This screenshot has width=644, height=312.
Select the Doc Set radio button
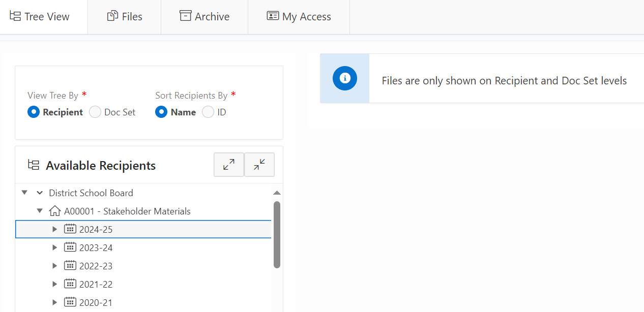coord(95,112)
